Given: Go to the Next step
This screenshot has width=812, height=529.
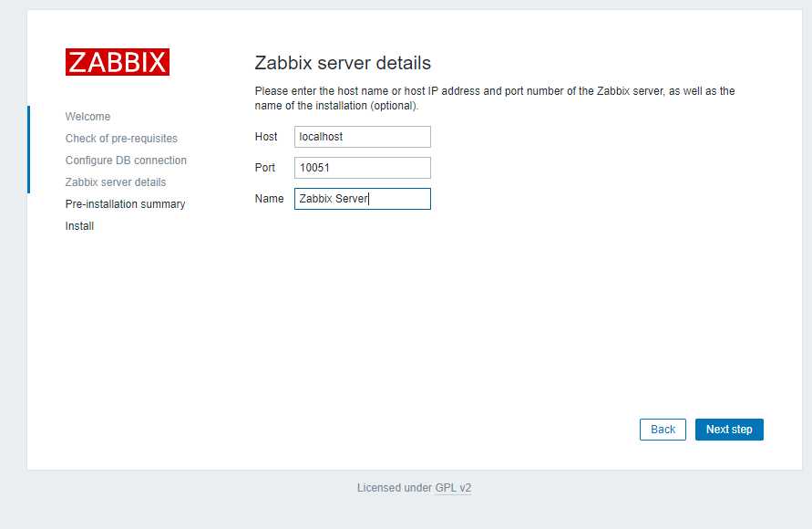Looking at the screenshot, I should (x=729, y=430).
